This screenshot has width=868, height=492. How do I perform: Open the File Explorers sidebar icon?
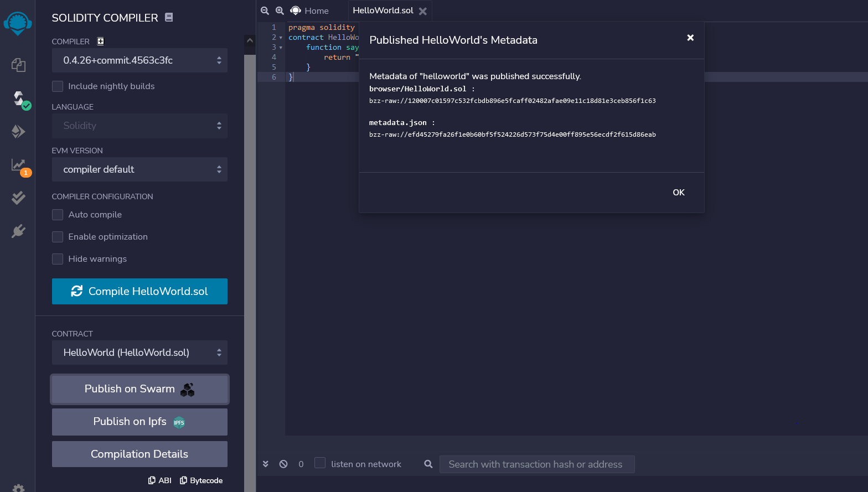tap(18, 65)
